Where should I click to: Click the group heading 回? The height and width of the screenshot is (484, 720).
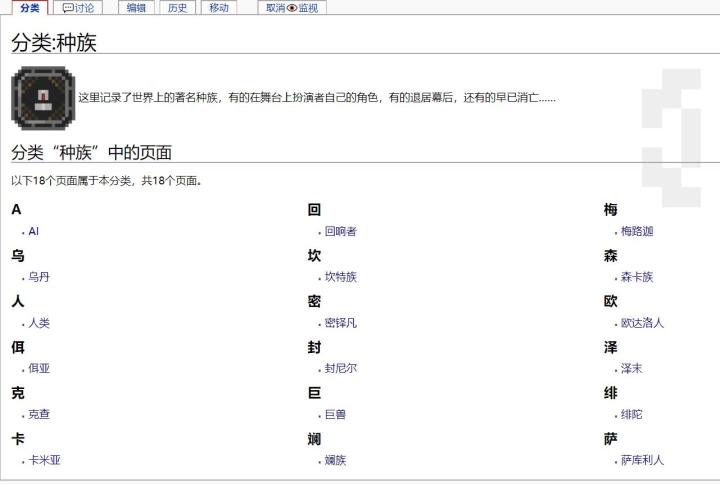314,210
